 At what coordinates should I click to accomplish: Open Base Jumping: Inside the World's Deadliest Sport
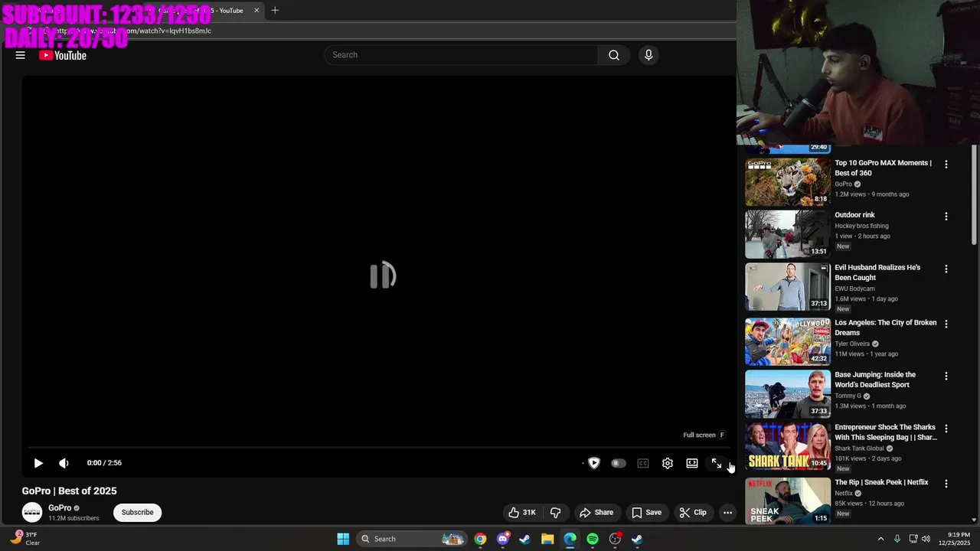pyautogui.click(x=875, y=380)
